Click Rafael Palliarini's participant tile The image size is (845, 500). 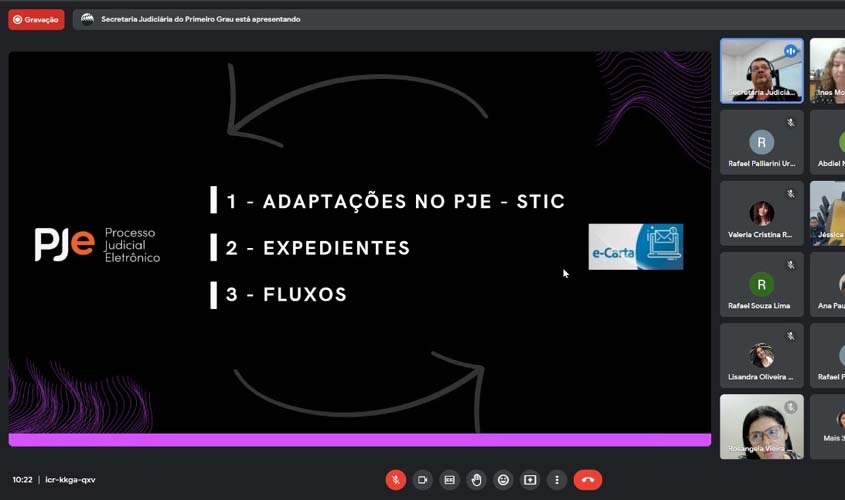point(761,142)
